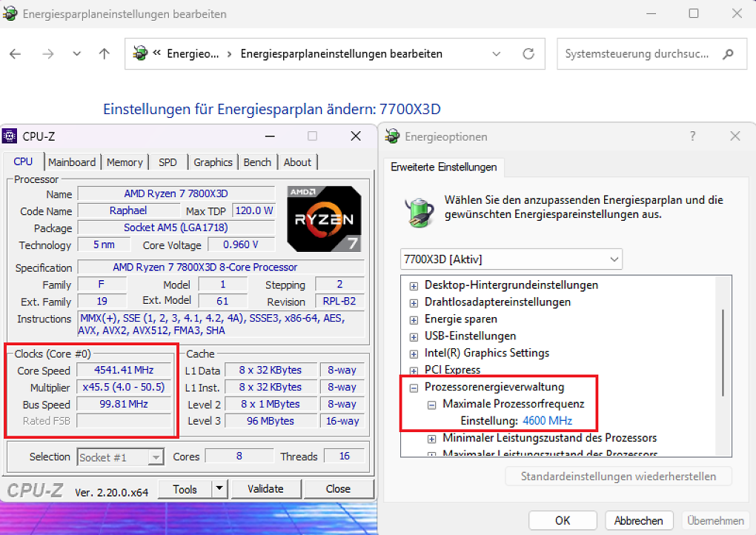Close CPU-Z with the title bar X
The height and width of the screenshot is (535, 756).
coord(356,136)
